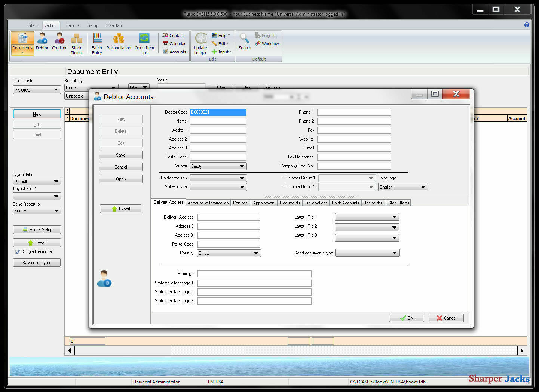539x392 pixels.
Task: Open the Contacts tab
Action: [x=241, y=203]
